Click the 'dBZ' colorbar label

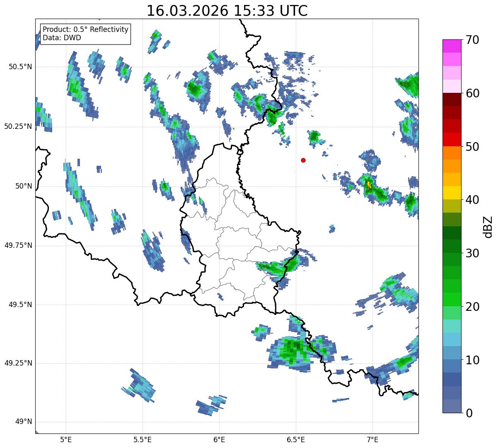pyautogui.click(x=488, y=226)
